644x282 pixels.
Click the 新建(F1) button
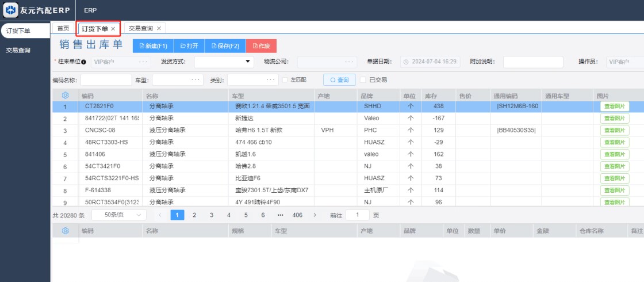pyautogui.click(x=153, y=46)
